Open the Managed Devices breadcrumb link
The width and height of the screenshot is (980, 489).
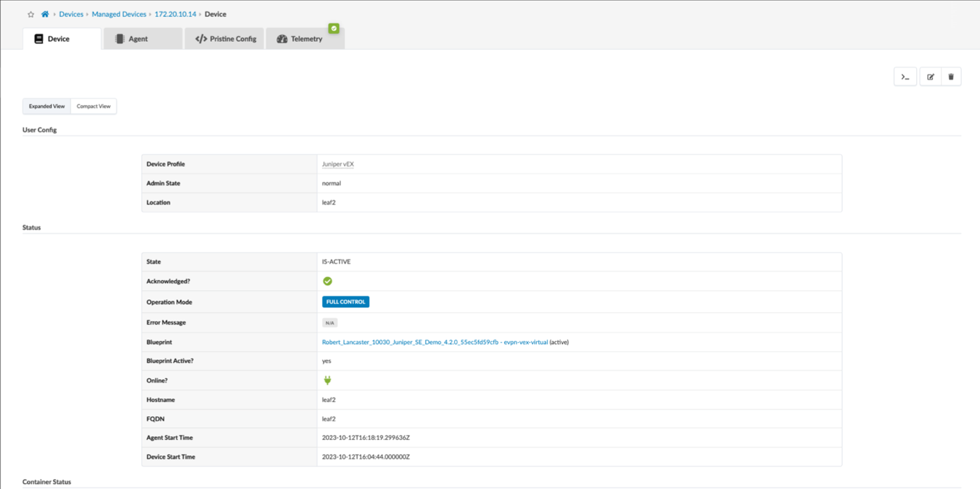(119, 14)
